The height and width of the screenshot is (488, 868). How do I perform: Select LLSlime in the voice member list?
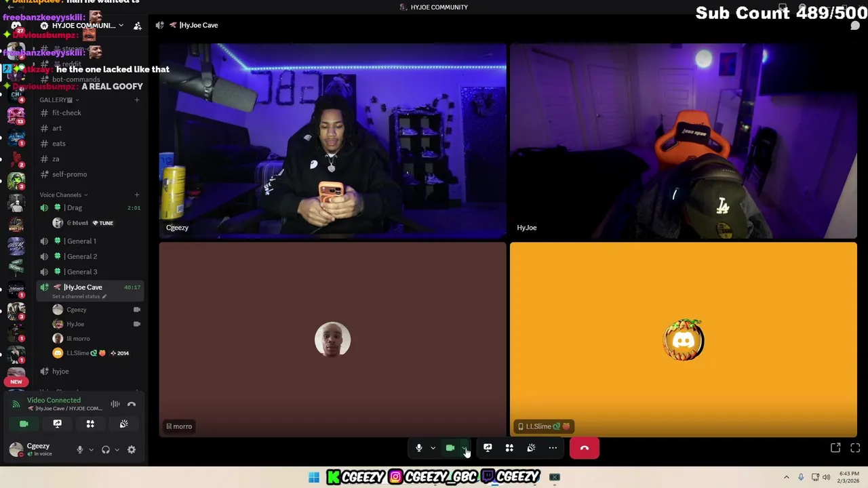pos(97,353)
